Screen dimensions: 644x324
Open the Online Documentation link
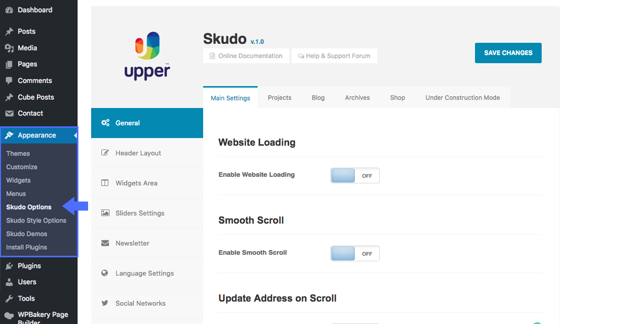point(246,56)
